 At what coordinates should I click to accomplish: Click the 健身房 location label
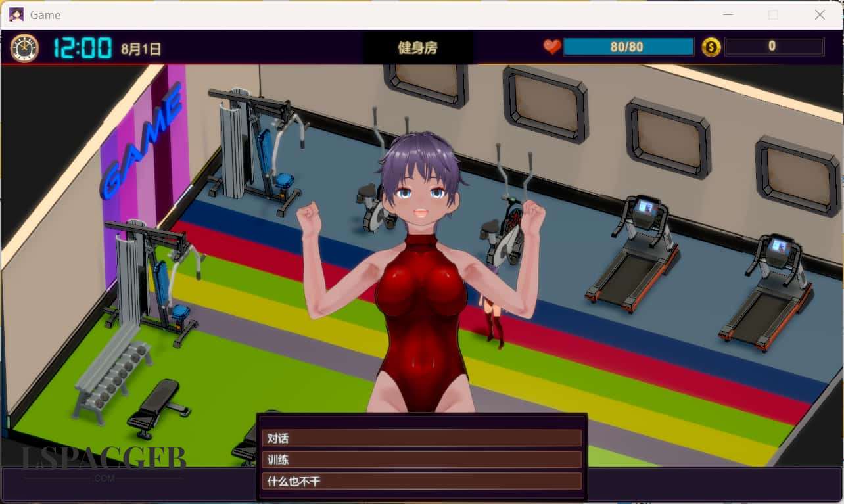coord(417,48)
